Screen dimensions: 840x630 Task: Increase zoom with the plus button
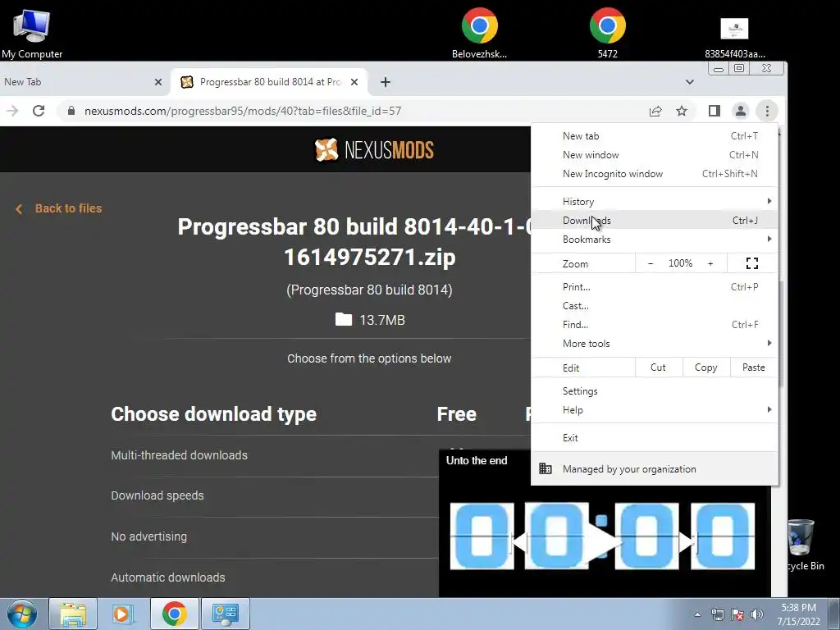coord(710,263)
